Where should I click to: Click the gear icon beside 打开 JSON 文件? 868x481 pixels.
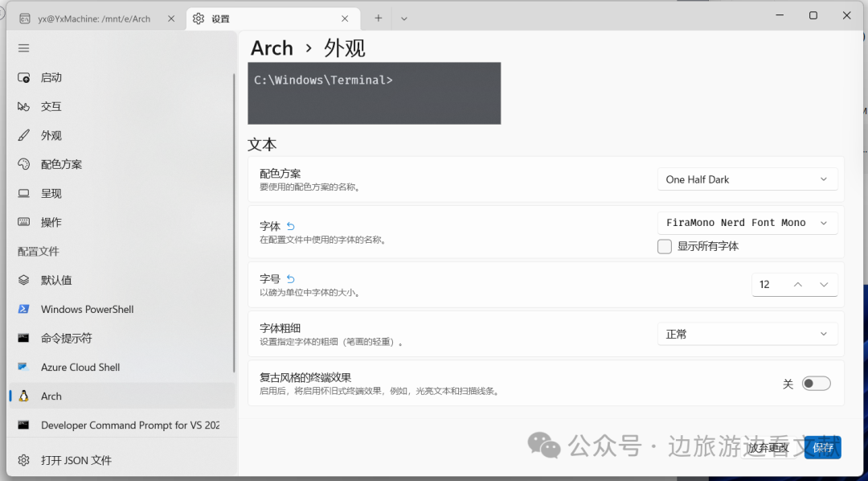tap(24, 461)
